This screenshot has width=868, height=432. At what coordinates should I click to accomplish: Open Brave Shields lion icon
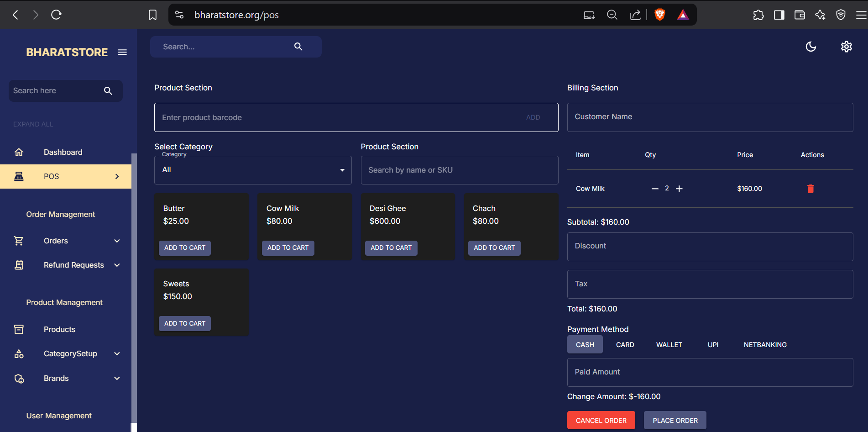pyautogui.click(x=659, y=15)
